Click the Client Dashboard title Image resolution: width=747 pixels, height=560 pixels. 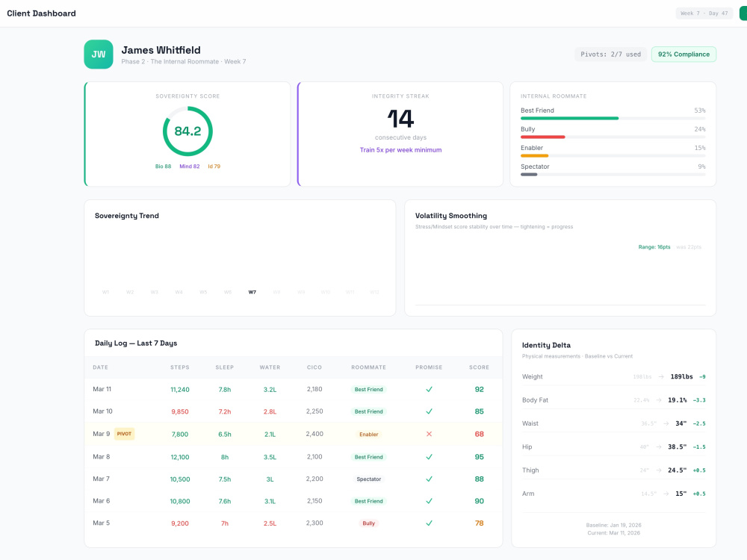pos(41,13)
